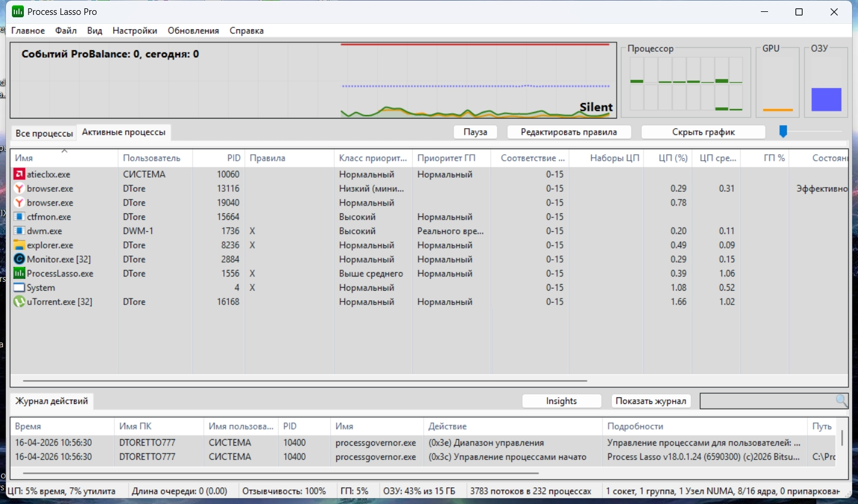Screen dimensions: 858x504
Task: Open Insights in the action log
Action: pos(562,402)
